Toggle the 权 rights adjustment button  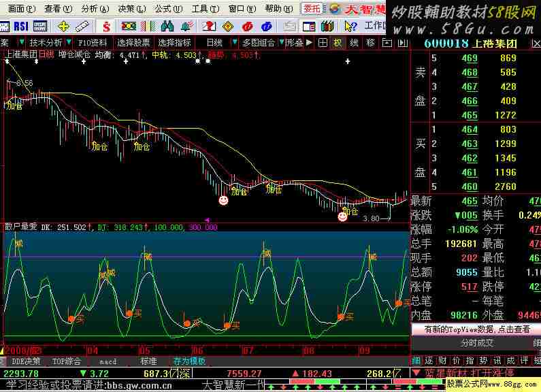pyautogui.click(x=338, y=43)
